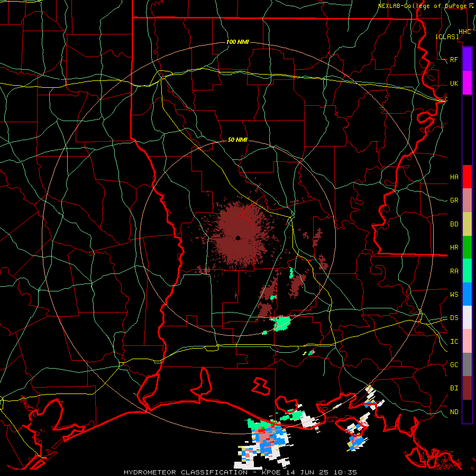Click the 'RA' legend label
The image size is (476, 476).
pyautogui.click(x=454, y=271)
